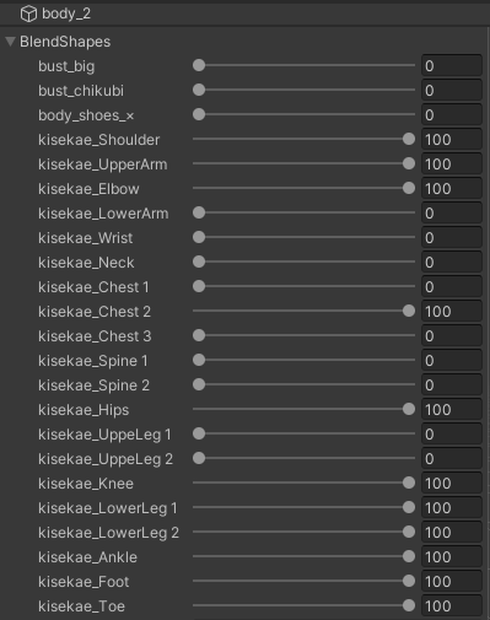Viewport: 490px width, 620px height.
Task: Select the body_shoes_x blendshape label
Action: click(86, 115)
